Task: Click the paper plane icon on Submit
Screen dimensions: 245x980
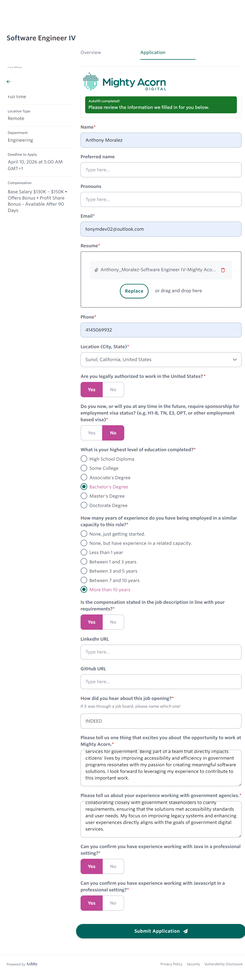Action: coord(186,931)
